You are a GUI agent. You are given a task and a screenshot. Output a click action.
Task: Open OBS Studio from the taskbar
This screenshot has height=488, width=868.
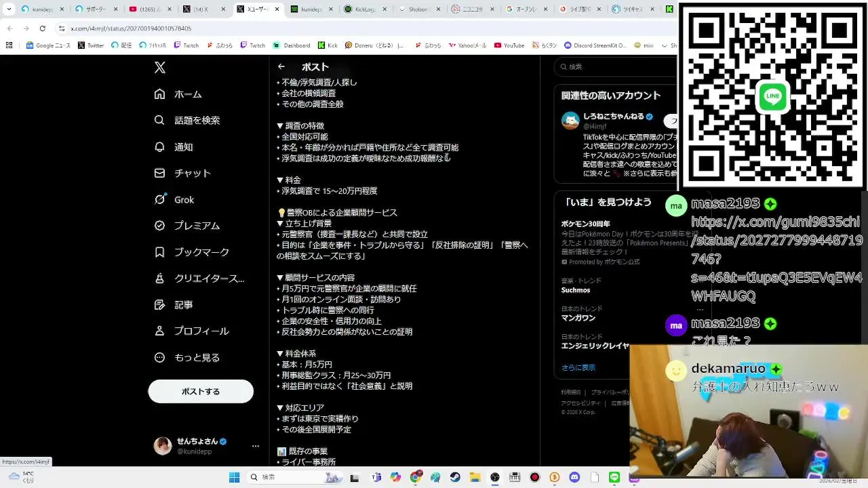click(495, 477)
